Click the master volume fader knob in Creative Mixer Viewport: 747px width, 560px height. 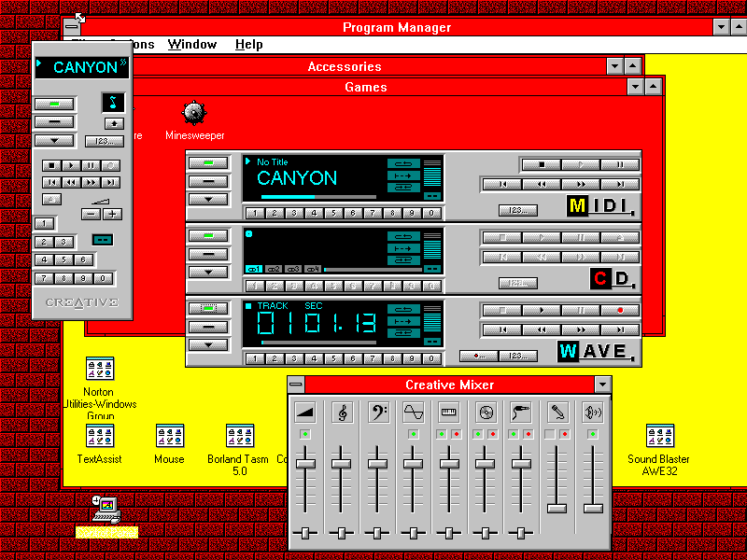pos(305,463)
